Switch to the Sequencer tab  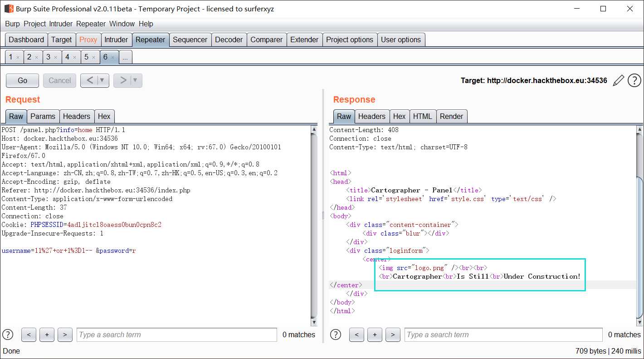[x=190, y=39]
